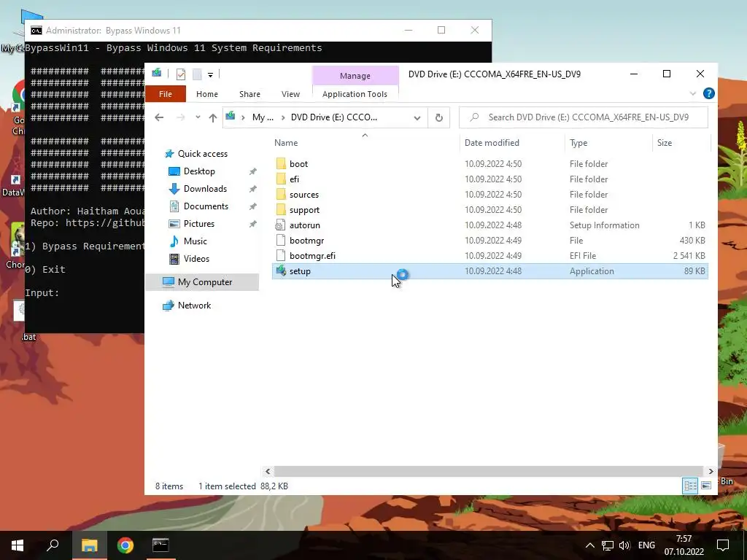Click the Refresh button in address bar
Image resolution: width=747 pixels, height=560 pixels.
pos(438,117)
